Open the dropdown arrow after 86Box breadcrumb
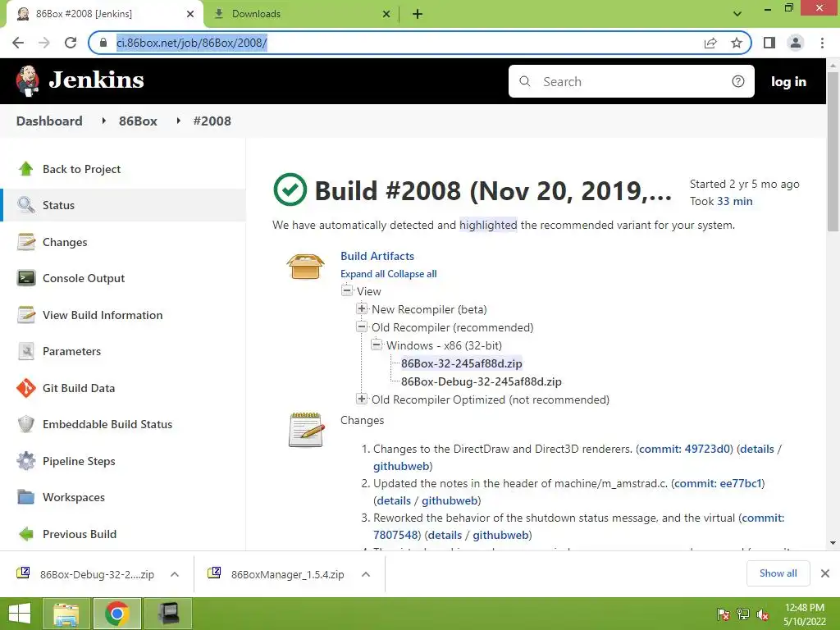Image resolution: width=840 pixels, height=630 pixels. coord(178,121)
